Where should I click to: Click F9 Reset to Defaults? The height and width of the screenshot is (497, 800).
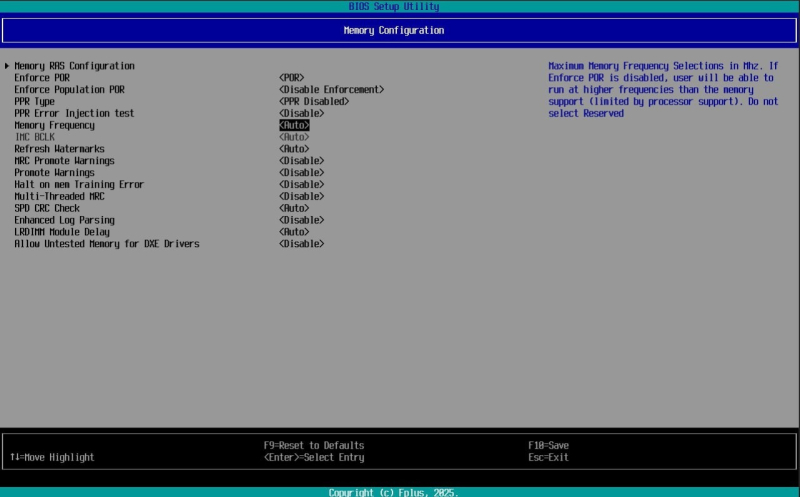pos(313,445)
